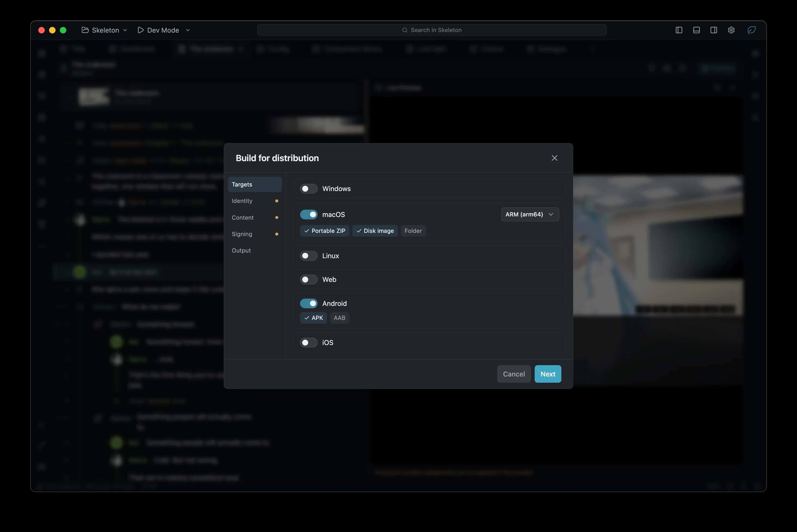Uncheck the APK format chip
Screen dimensions: 797x532
[313, 318]
